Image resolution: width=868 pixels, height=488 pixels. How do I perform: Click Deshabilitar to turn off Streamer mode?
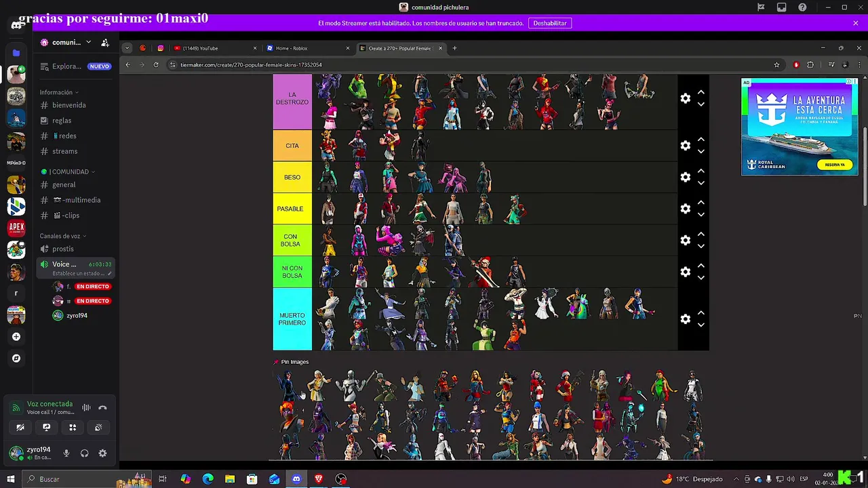(x=549, y=23)
